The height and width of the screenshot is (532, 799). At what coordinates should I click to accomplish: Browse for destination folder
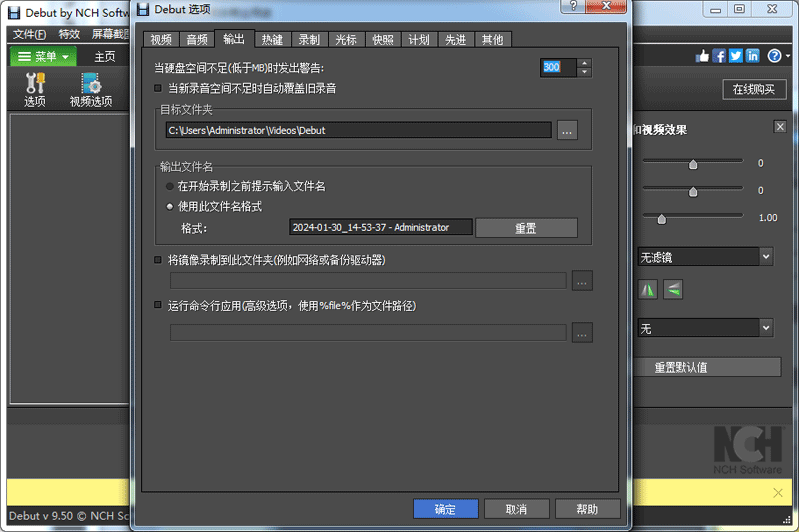pyautogui.click(x=567, y=130)
